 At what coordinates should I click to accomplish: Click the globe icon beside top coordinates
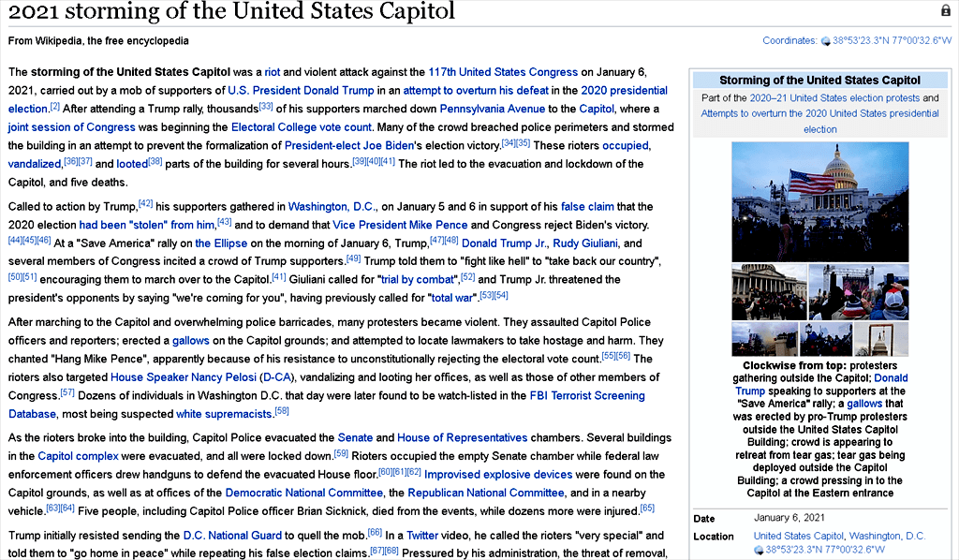(825, 41)
